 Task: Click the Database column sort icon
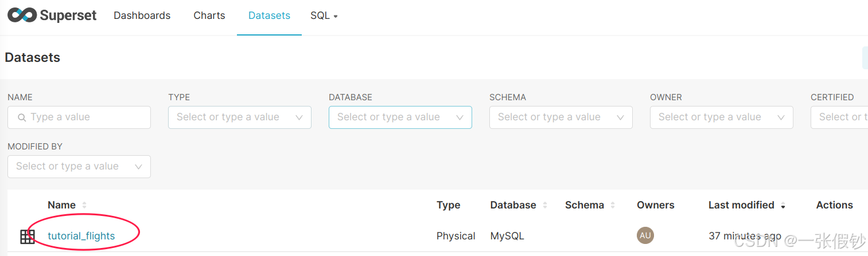[545, 205]
